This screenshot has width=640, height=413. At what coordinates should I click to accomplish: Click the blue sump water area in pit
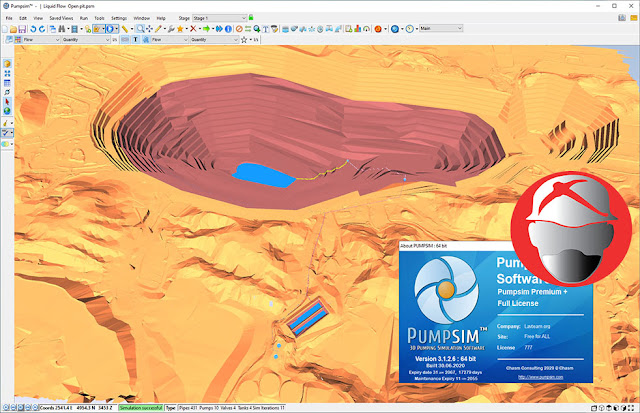263,175
